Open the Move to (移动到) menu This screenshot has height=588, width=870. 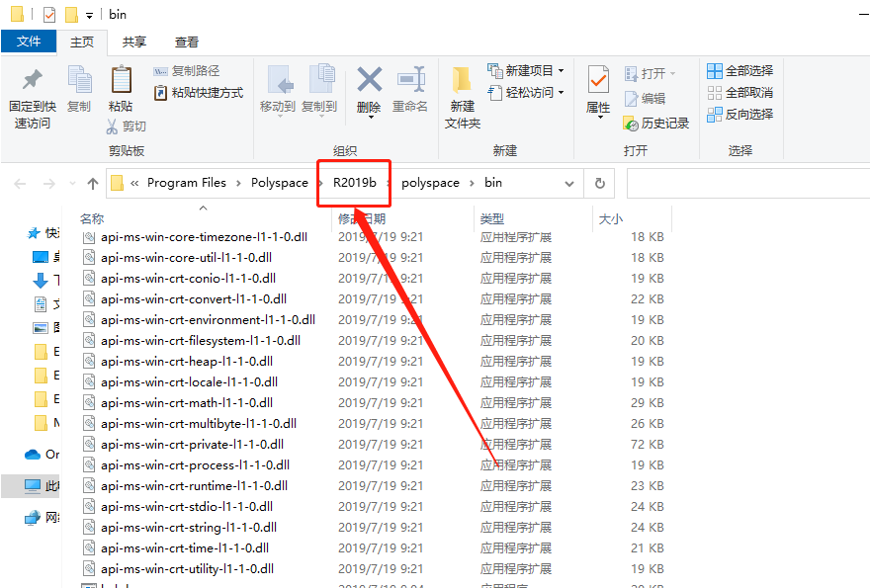pos(278,92)
